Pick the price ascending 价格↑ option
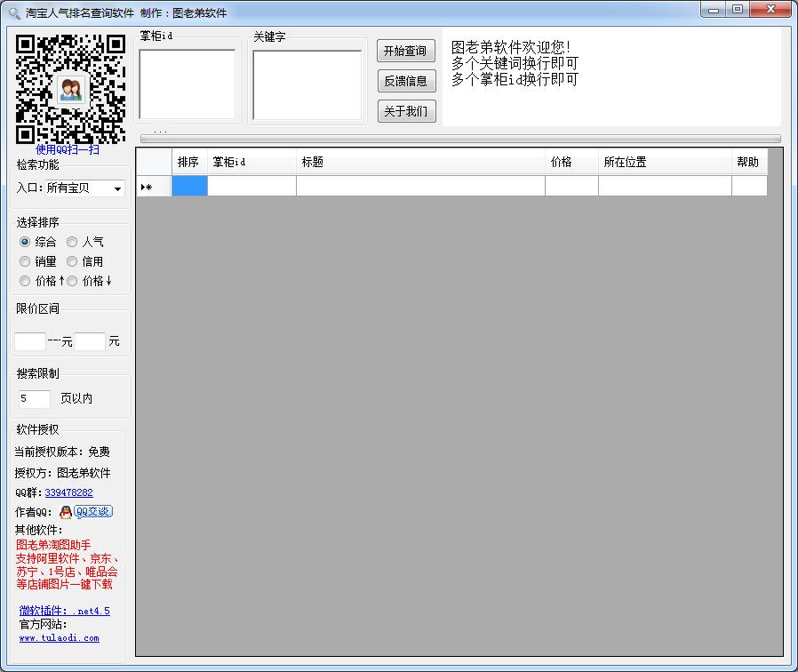 point(25,281)
